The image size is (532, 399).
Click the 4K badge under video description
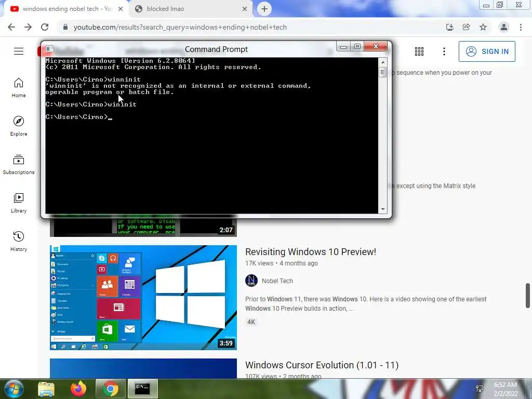click(251, 322)
